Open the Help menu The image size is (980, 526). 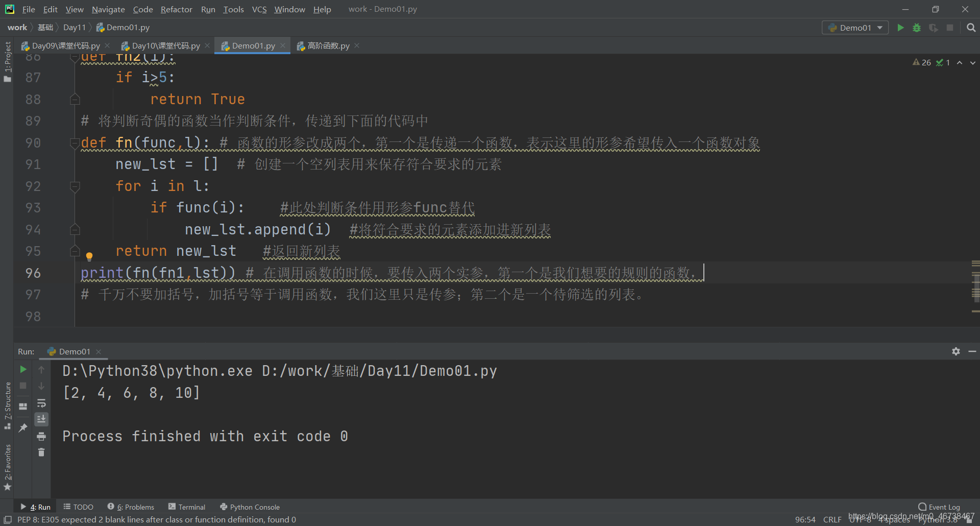click(x=322, y=9)
